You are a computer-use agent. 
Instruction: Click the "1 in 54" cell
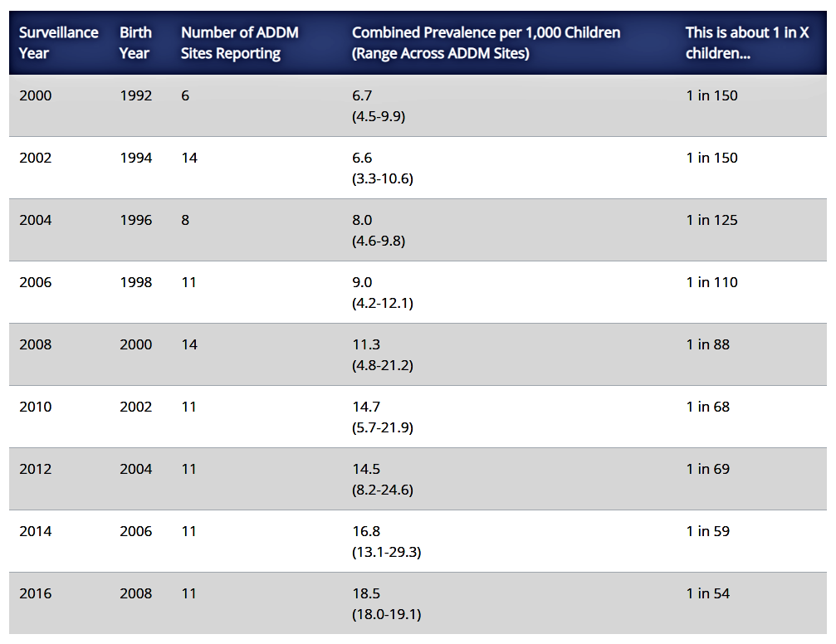(x=707, y=593)
